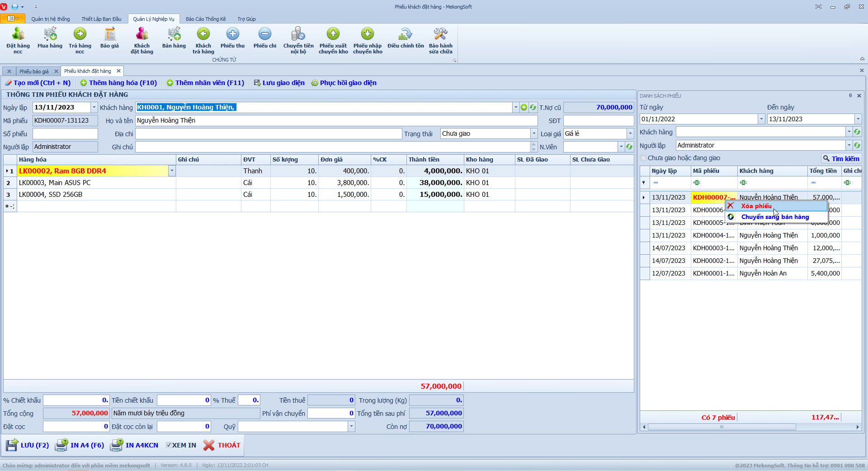Click the LƯU (F2) save button
The height and width of the screenshot is (471, 868).
click(x=28, y=445)
